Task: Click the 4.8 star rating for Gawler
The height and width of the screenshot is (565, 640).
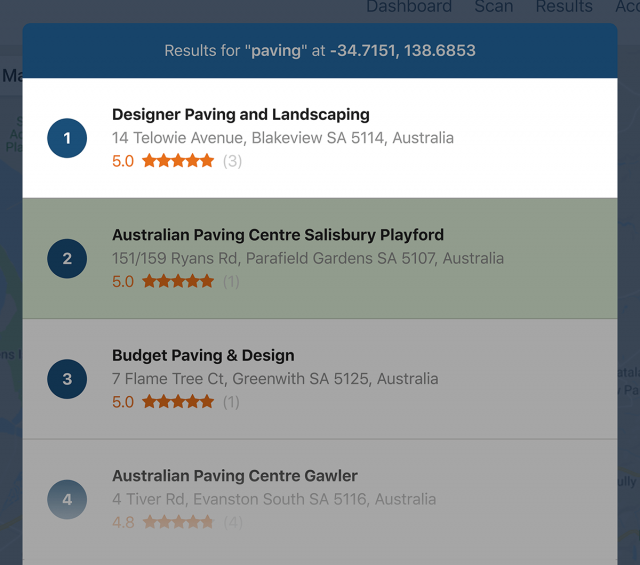Action: 178,522
